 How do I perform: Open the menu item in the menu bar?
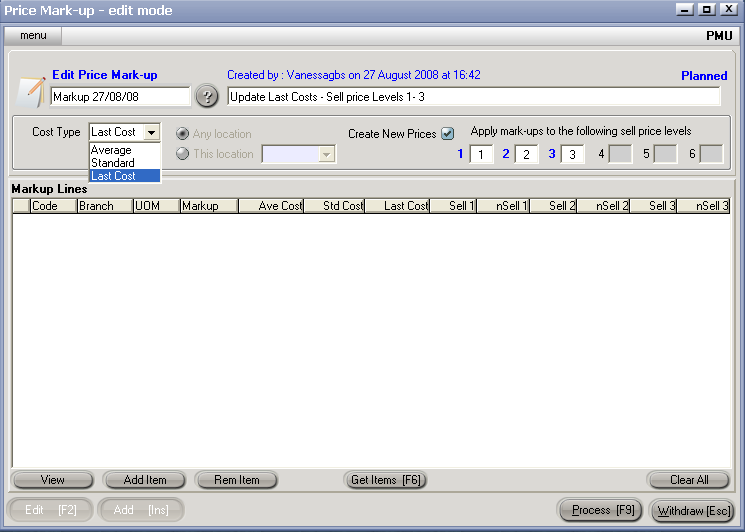pyautogui.click(x=33, y=36)
